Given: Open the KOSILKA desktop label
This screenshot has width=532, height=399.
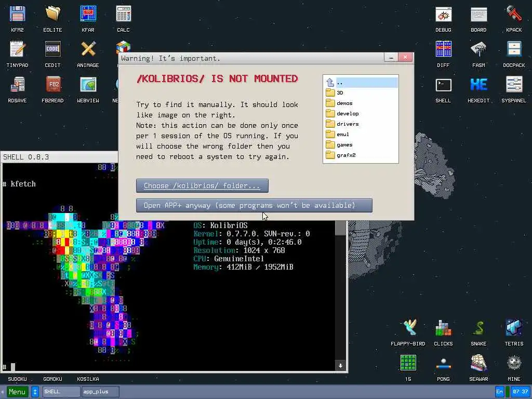Looking at the screenshot, I should point(88,379).
